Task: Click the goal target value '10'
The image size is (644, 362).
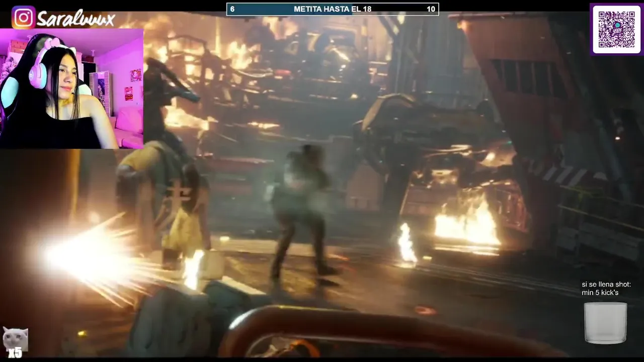Action: [431, 9]
